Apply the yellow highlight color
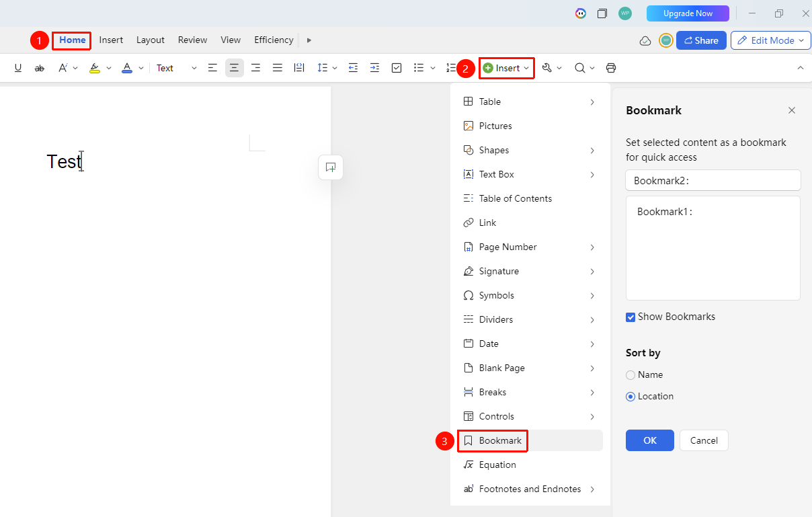 (95, 68)
